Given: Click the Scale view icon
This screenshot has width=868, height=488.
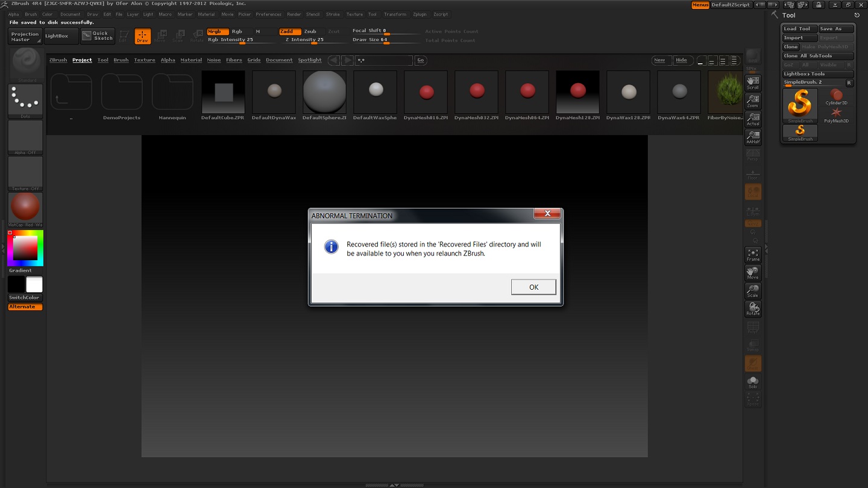Looking at the screenshot, I should point(753,291).
